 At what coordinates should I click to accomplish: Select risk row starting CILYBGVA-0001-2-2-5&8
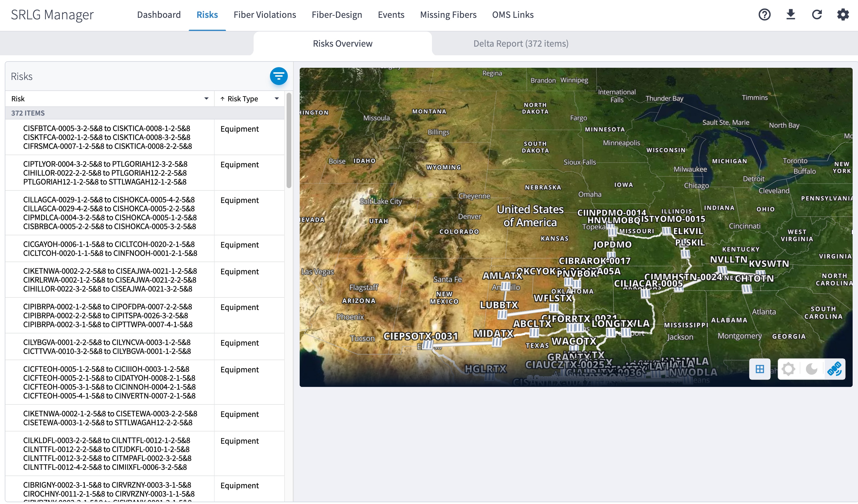[x=145, y=347]
